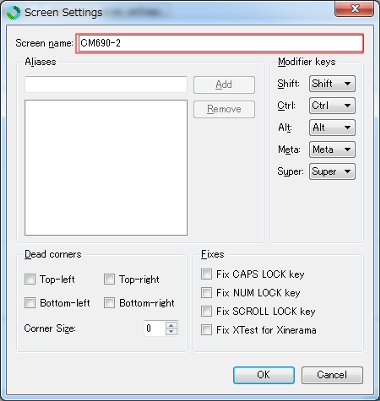Image resolution: width=380 pixels, height=401 pixels.
Task: Click the Synergy icon in title bar
Action: [x=13, y=13]
